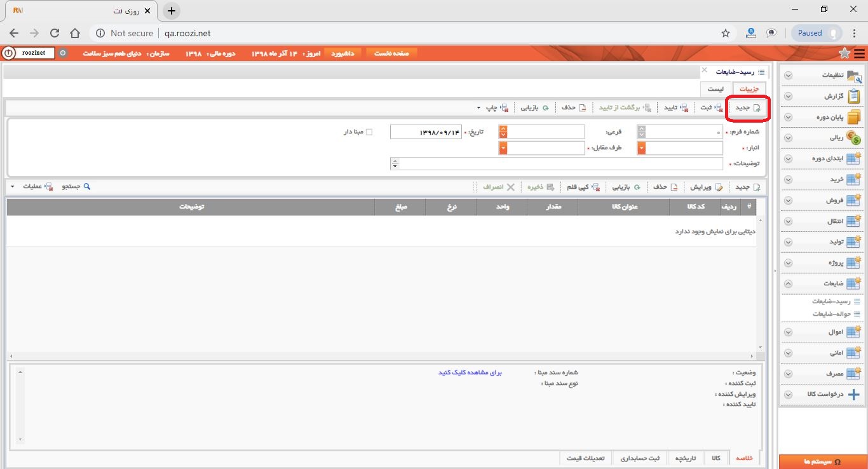This screenshot has width=868, height=469.
Task: Click بازیابی in the items grid toolbar
Action: (627, 187)
